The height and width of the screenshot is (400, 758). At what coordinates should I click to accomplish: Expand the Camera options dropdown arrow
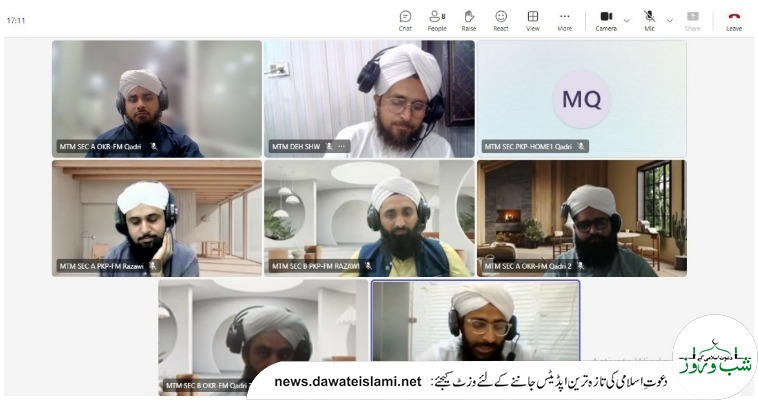pos(627,19)
